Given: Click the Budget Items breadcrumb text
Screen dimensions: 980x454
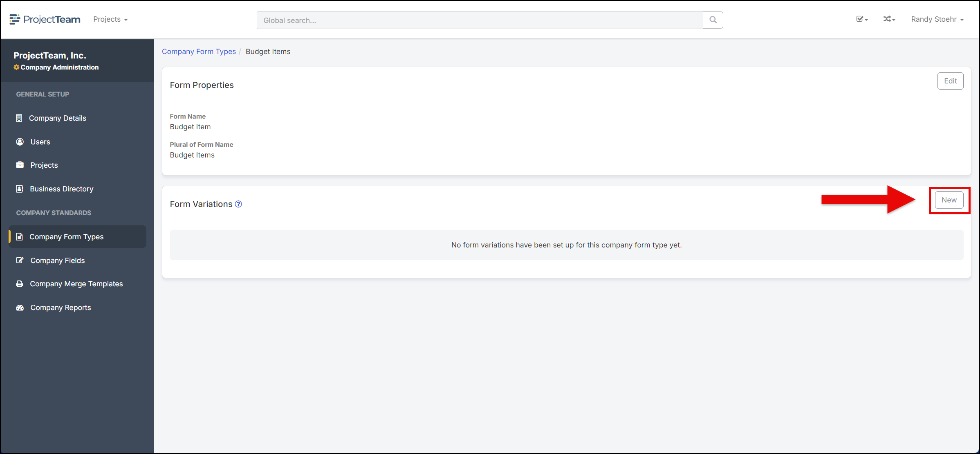Looking at the screenshot, I should point(268,52).
